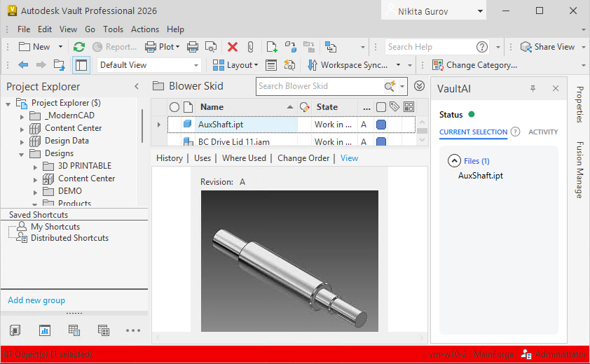Close the VaultAI panel
Viewport: 590px width, 364px height.
pos(556,88)
